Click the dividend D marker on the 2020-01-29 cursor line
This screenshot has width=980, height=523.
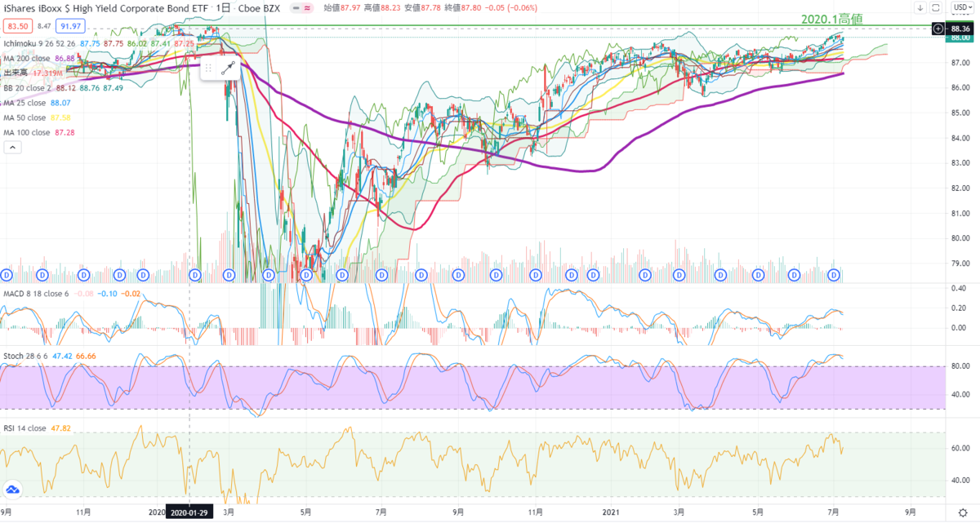(194, 276)
